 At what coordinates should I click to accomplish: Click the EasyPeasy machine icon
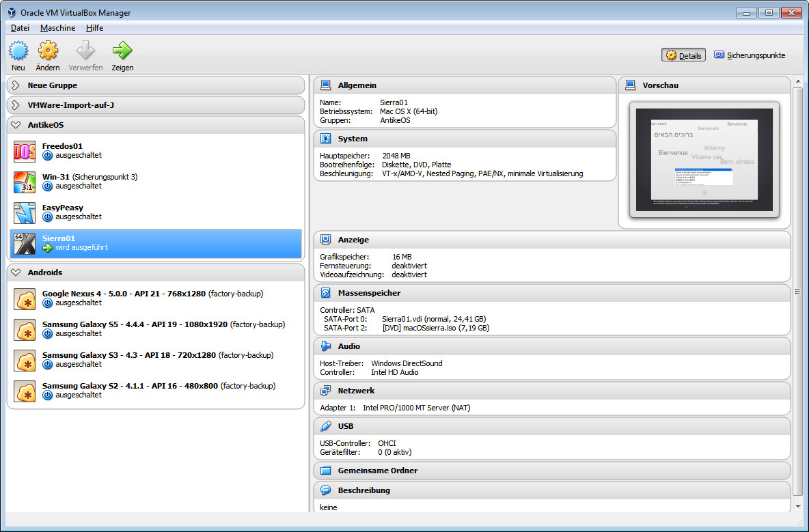pyautogui.click(x=25, y=212)
